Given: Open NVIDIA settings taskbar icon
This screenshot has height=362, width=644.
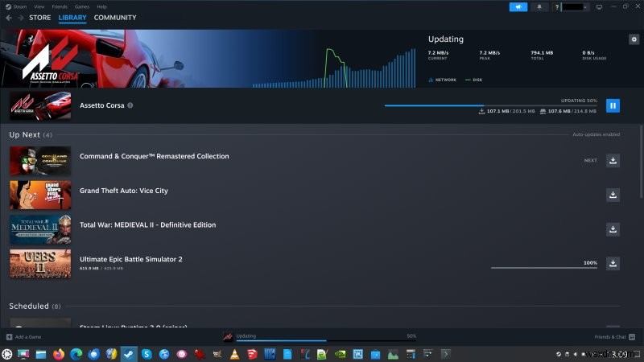Looking at the screenshot, I should [340, 354].
